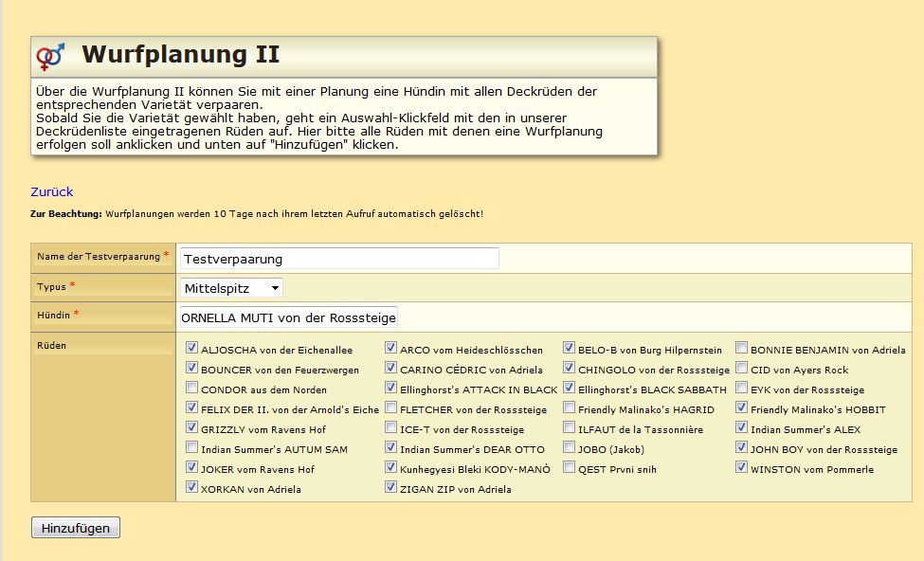Uncheck XORKAN von Adriela
Image resolution: width=924 pixels, height=561 pixels.
[192, 488]
